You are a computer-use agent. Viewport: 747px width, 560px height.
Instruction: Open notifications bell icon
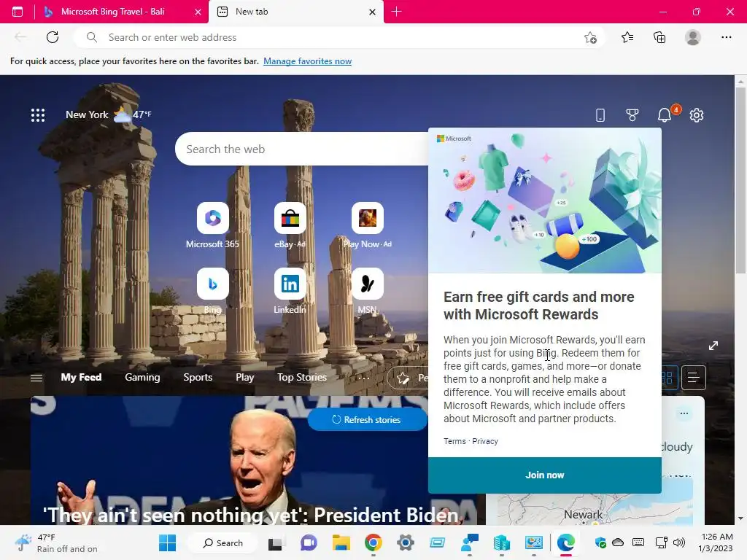[665, 114]
